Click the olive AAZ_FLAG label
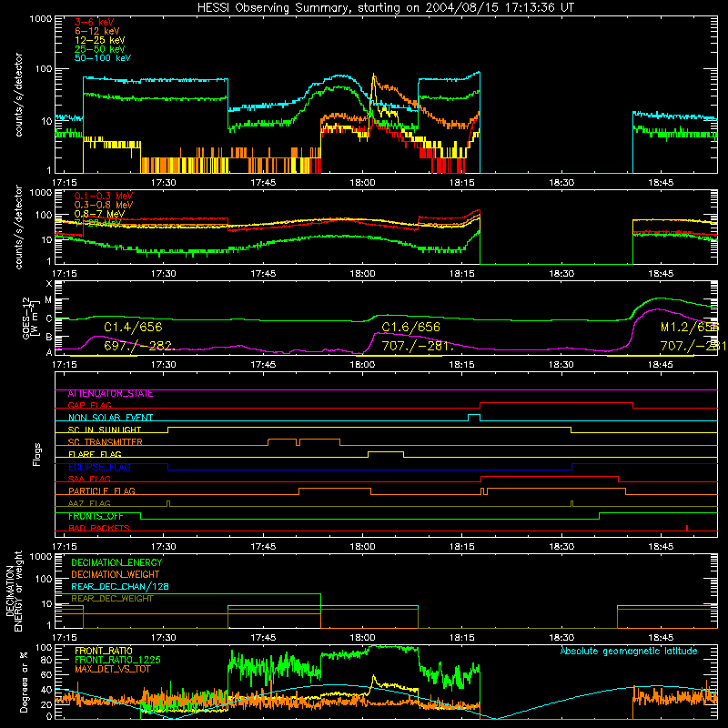The height and width of the screenshot is (728, 728). 89,504
